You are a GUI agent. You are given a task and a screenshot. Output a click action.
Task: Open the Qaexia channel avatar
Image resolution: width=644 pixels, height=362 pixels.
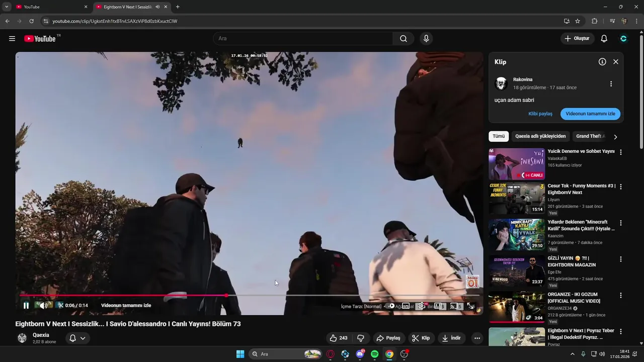coord(22,338)
